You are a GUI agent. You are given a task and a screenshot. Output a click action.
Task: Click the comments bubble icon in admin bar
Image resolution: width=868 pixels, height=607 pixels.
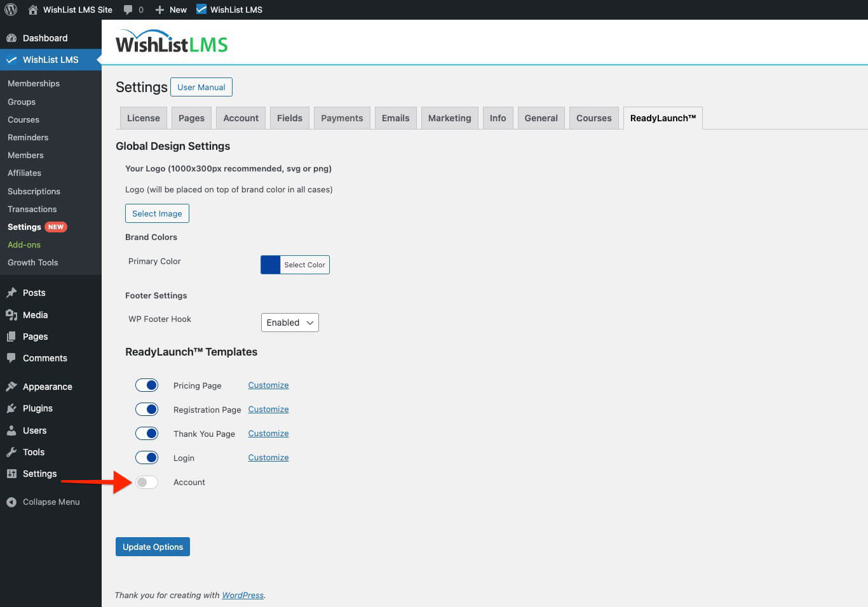coord(128,10)
